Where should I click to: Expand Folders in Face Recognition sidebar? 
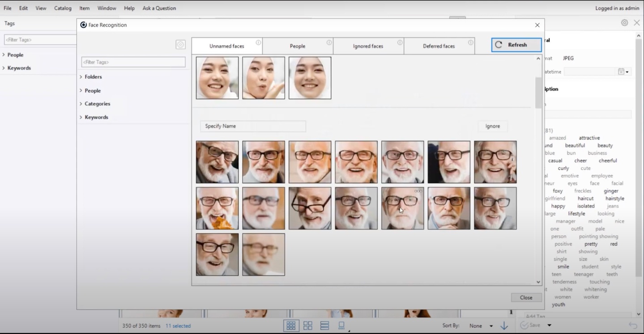point(81,77)
